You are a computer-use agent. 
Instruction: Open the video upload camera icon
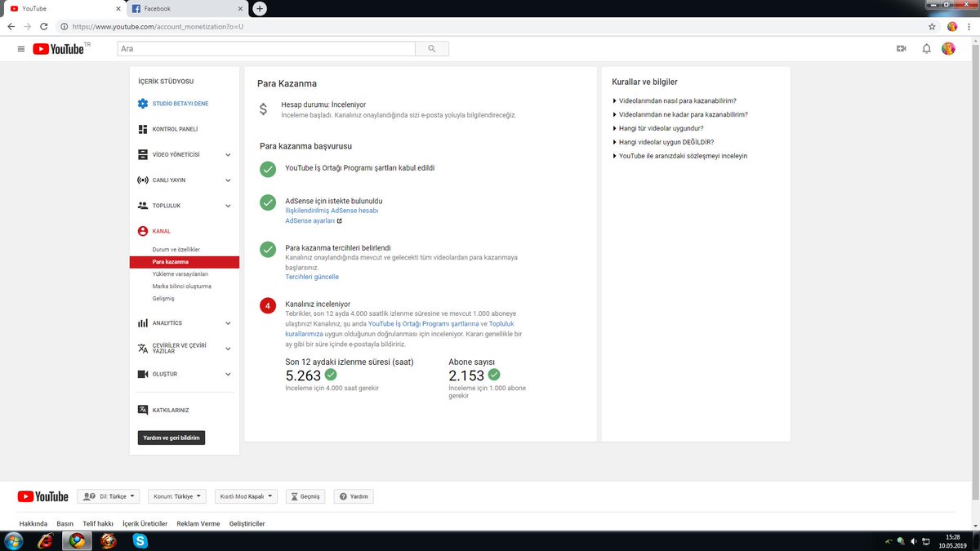(x=902, y=49)
